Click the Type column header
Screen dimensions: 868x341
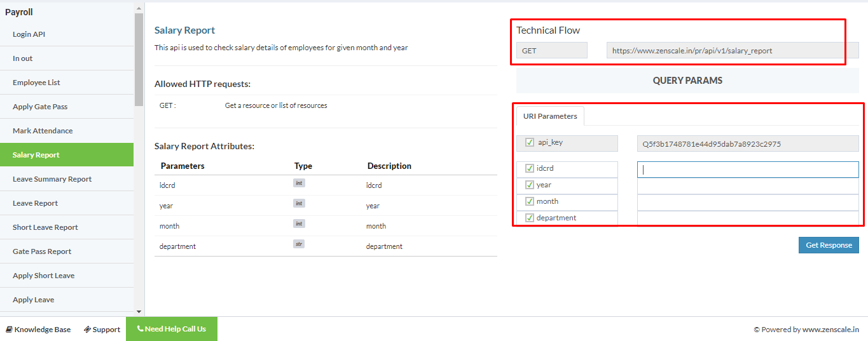click(x=303, y=166)
